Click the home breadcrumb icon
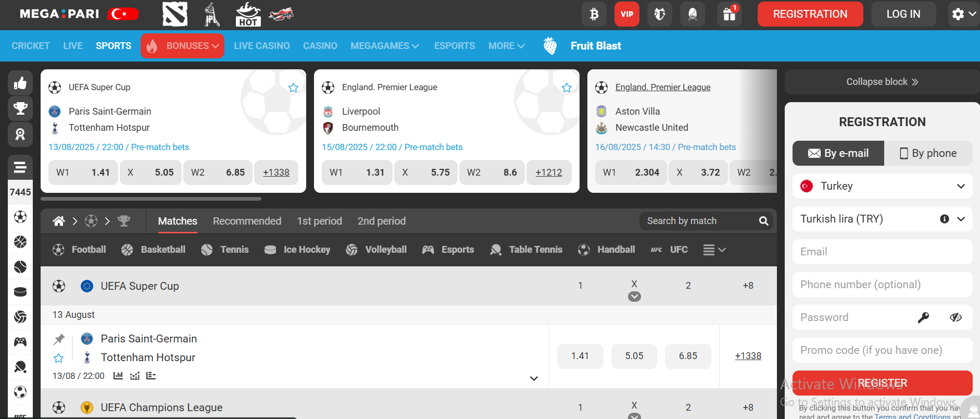Image resolution: width=980 pixels, height=419 pixels. (x=59, y=221)
